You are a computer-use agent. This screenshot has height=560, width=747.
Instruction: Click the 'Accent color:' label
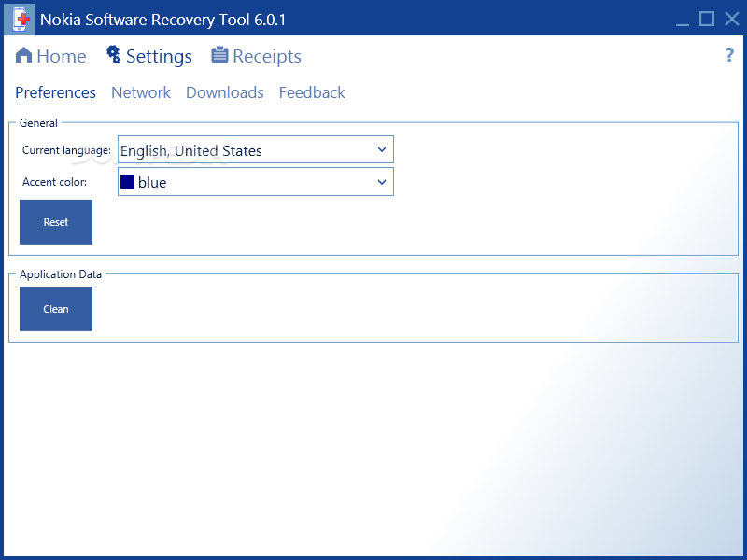click(55, 182)
